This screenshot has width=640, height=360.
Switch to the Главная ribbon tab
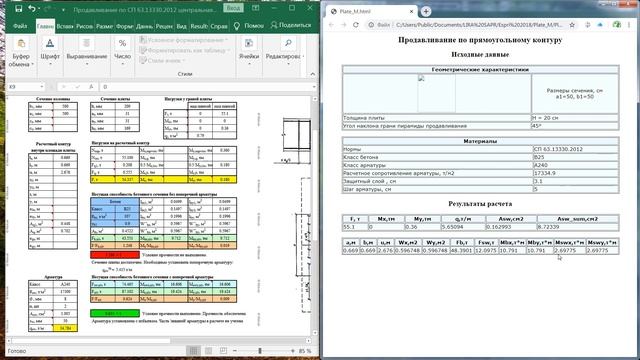click(45, 26)
